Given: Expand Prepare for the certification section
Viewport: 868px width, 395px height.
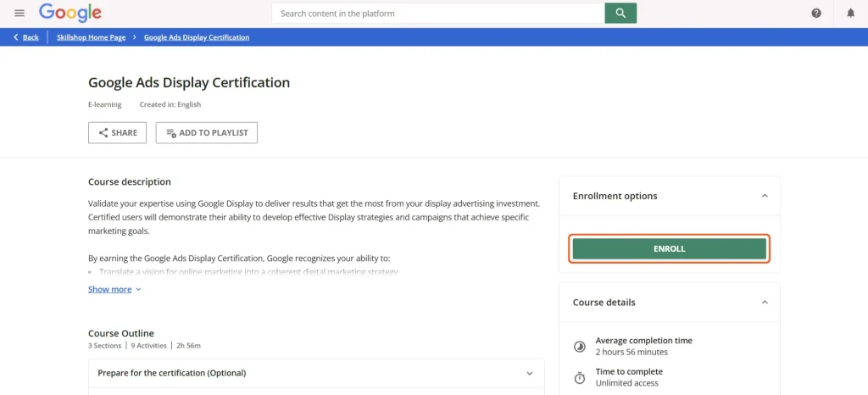Looking at the screenshot, I should [316, 373].
